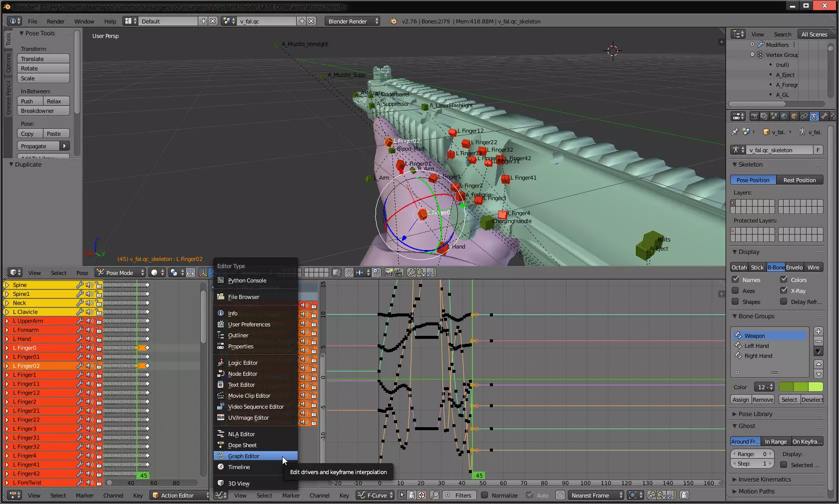Toggle mute speaker icon on Neck channel

click(x=89, y=303)
